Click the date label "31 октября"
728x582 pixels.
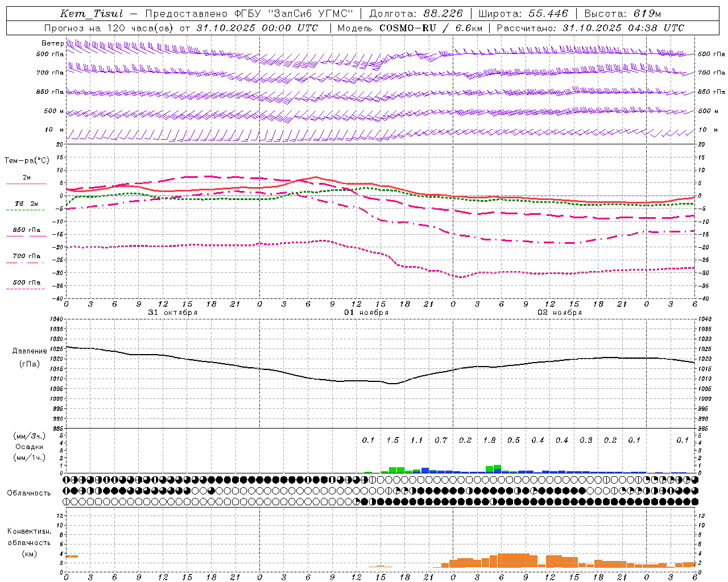[x=173, y=312]
